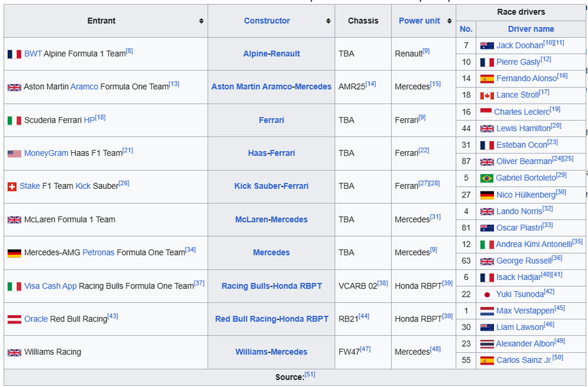The image size is (588, 387).
Task: Open citation 51 next to Source
Action: click(x=309, y=375)
